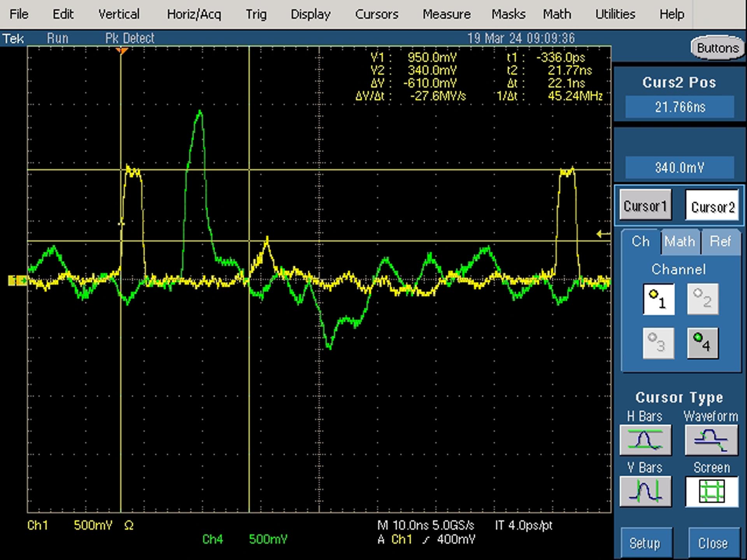Click the ΔV -610.0mV readout
Viewport: 747px width, 560px height.
pos(414,83)
